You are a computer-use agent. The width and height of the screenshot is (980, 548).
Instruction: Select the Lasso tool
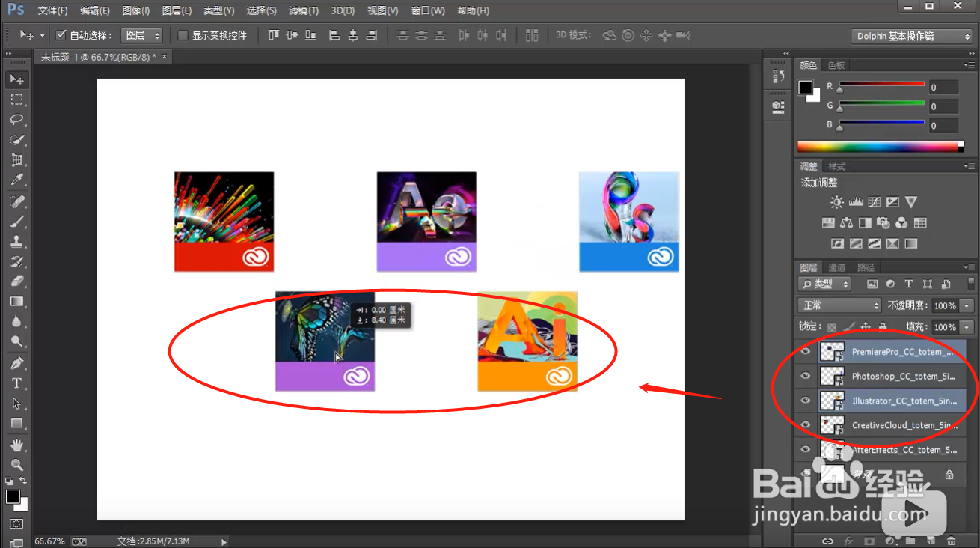(x=16, y=120)
